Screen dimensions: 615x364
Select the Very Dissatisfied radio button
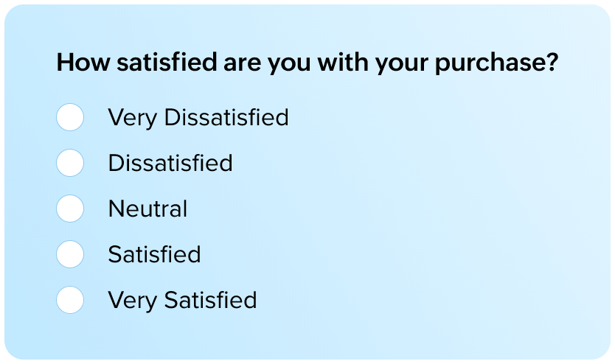70,117
